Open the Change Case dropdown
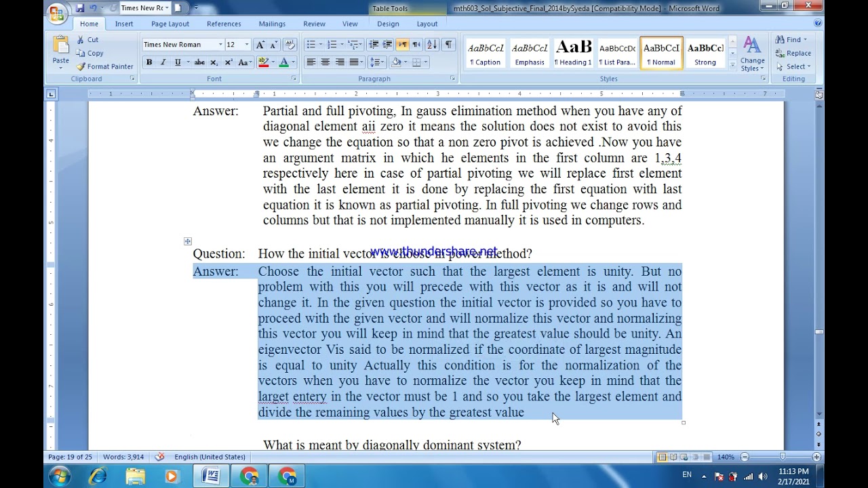This screenshot has width=868, height=488. [x=243, y=62]
